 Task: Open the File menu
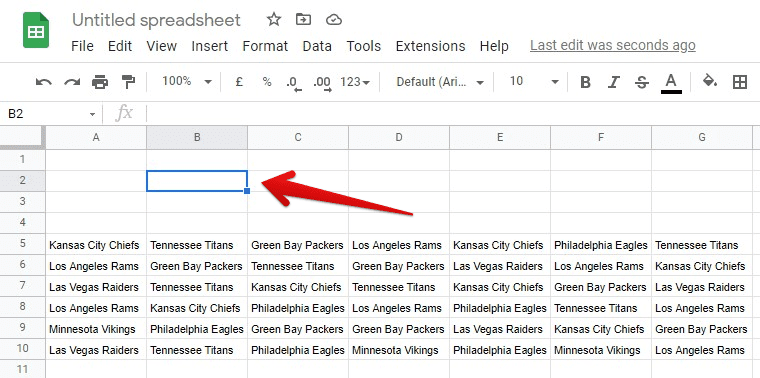[82, 46]
